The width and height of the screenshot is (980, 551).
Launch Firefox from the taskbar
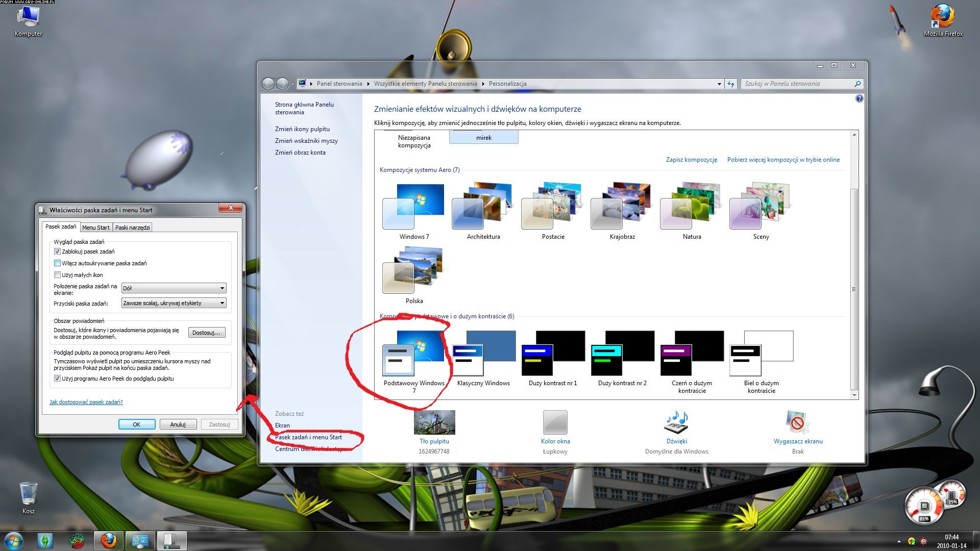[x=108, y=541]
